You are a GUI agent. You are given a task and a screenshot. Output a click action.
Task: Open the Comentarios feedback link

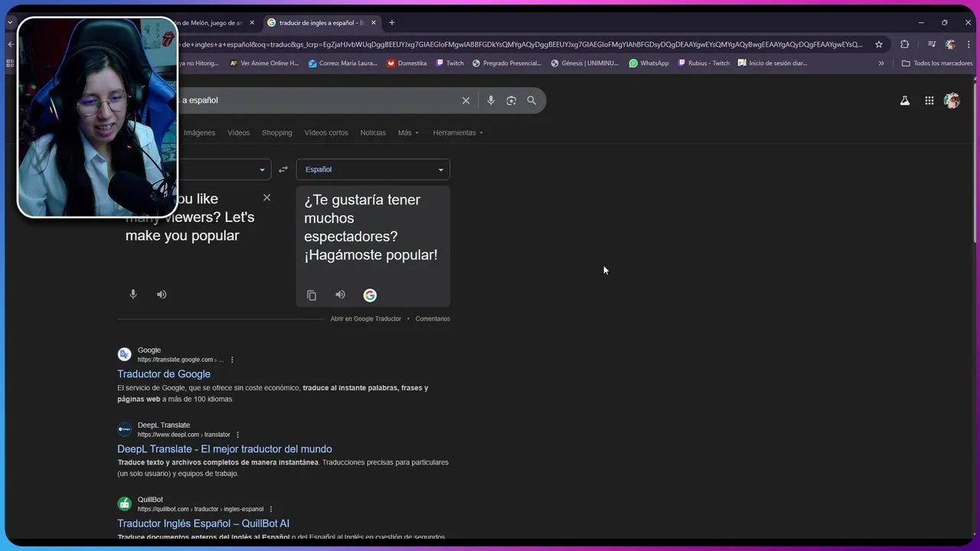(x=433, y=318)
